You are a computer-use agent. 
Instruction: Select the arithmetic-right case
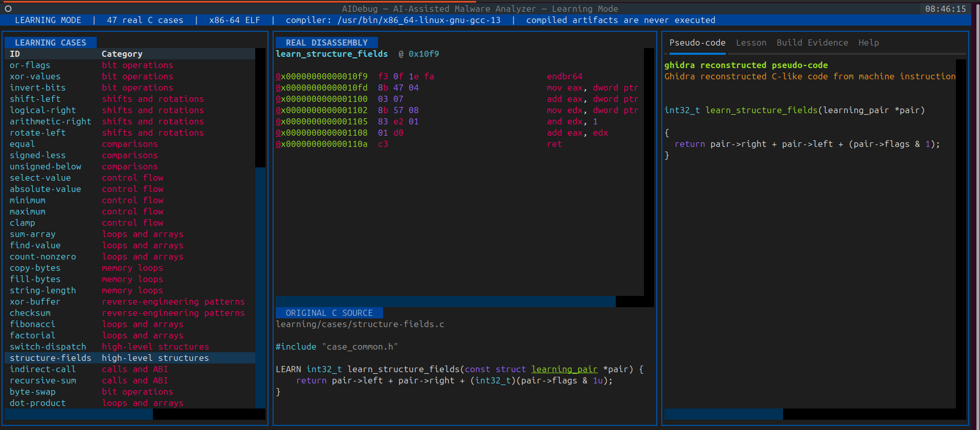point(130,121)
